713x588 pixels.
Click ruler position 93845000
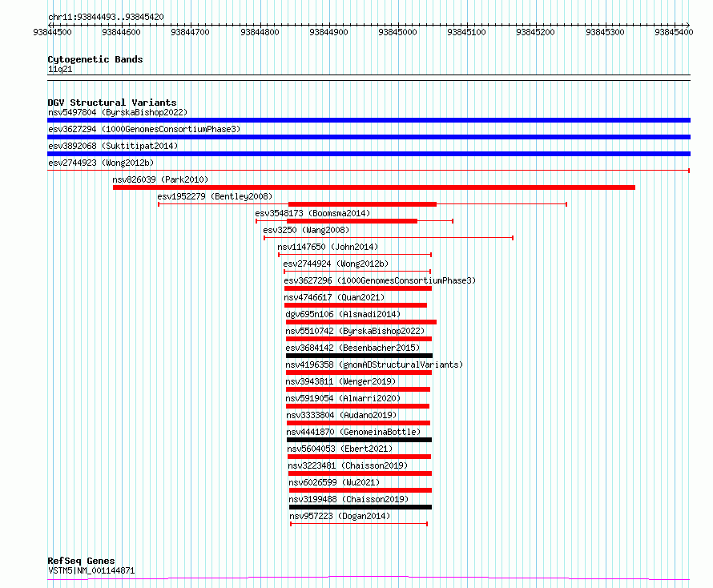pyautogui.click(x=397, y=32)
